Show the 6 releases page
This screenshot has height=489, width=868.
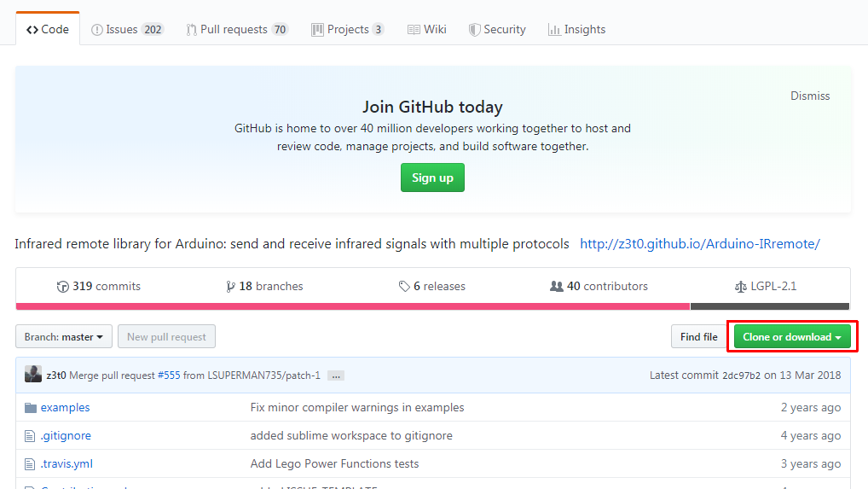[431, 286]
